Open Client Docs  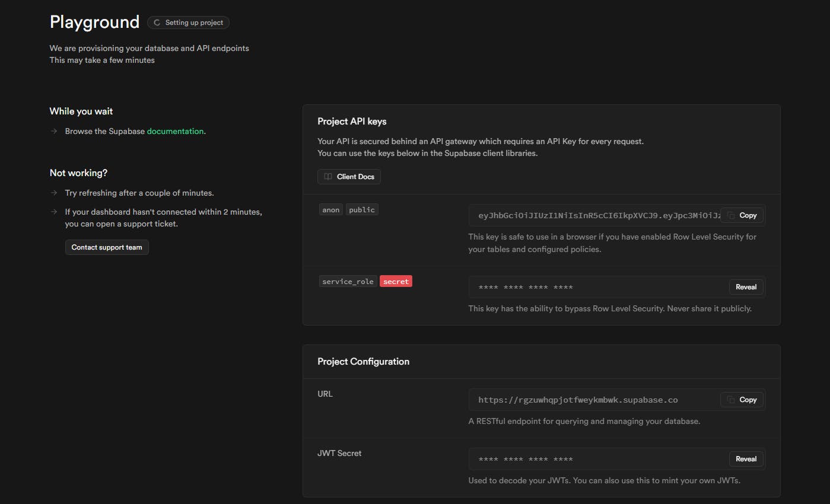pyautogui.click(x=349, y=177)
